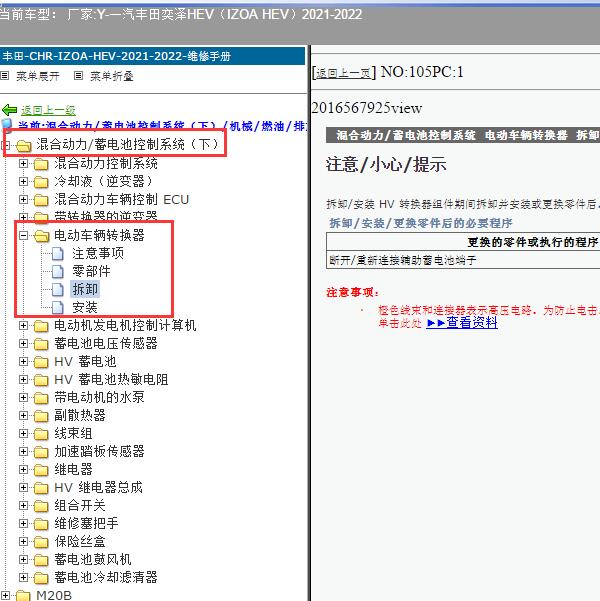Image resolution: width=600 pixels, height=601 pixels.
Task: Select the M20B folder label
Action: (54, 595)
